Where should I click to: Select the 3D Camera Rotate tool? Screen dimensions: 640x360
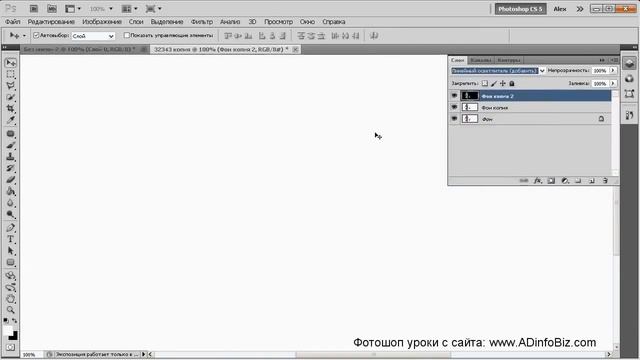[11, 287]
